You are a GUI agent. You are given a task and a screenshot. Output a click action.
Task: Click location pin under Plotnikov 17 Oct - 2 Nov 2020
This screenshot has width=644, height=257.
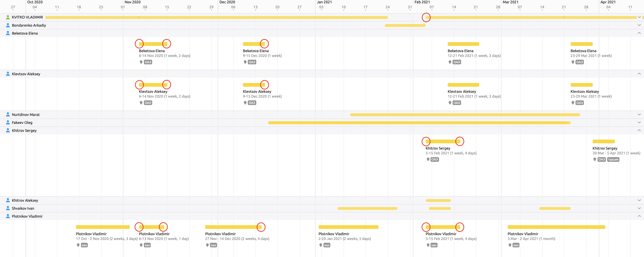coord(78,245)
